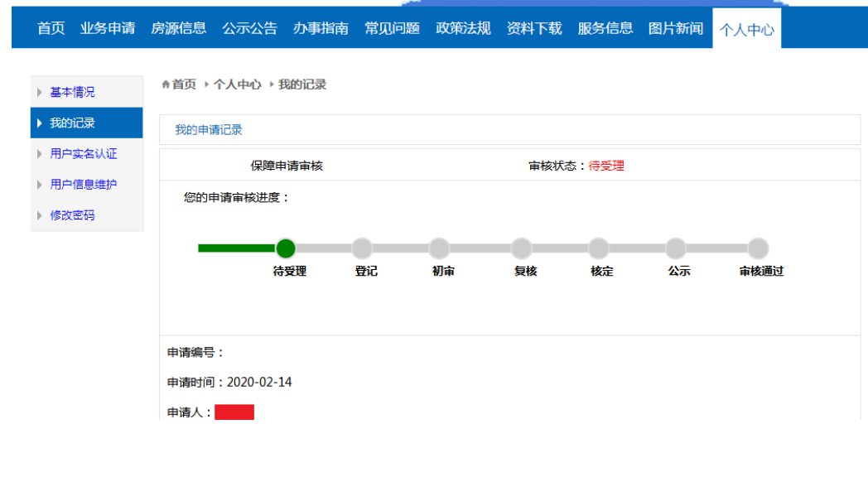Switch to the 个人中心 tab

coord(746,30)
